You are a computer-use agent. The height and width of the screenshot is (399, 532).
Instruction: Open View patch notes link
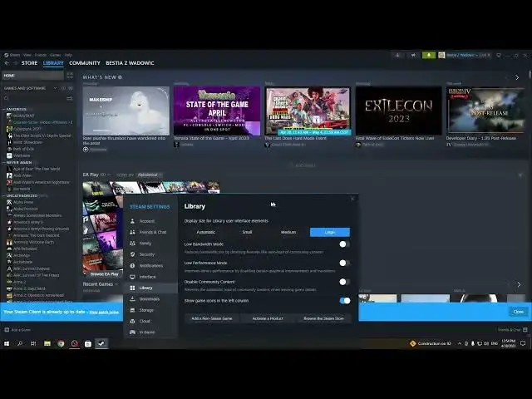point(104,313)
